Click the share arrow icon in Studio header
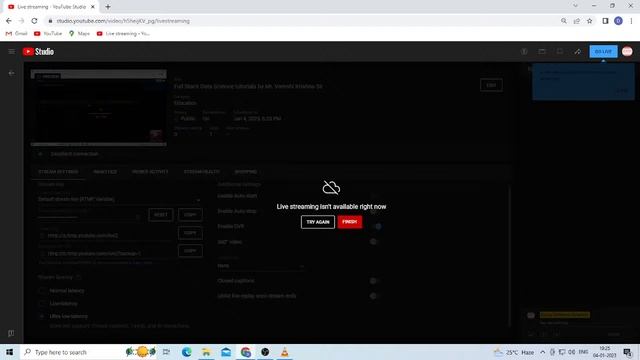Screen dimensions: 640x360 click(578, 51)
